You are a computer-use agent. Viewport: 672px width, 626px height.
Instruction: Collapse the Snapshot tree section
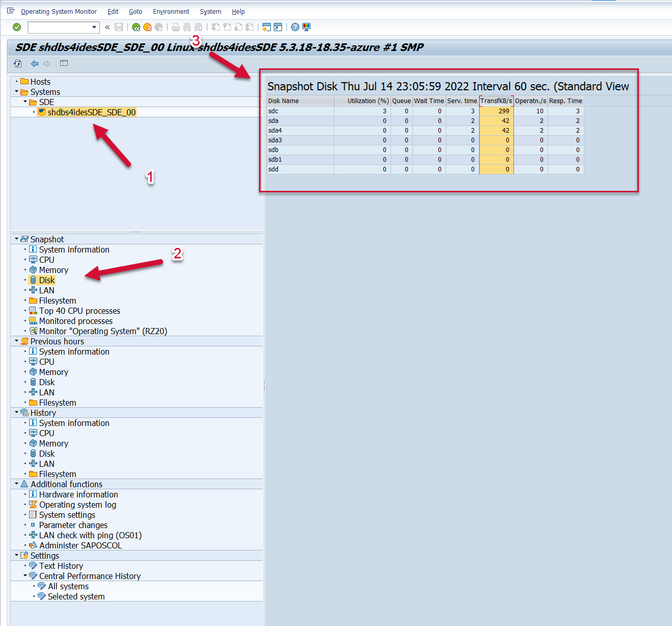16,239
